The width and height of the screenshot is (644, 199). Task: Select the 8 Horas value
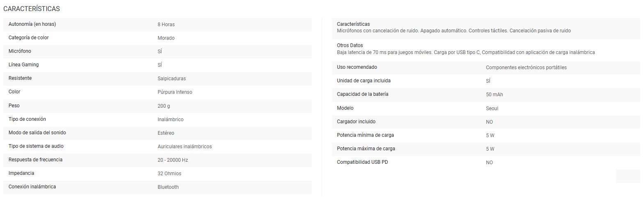(166, 25)
